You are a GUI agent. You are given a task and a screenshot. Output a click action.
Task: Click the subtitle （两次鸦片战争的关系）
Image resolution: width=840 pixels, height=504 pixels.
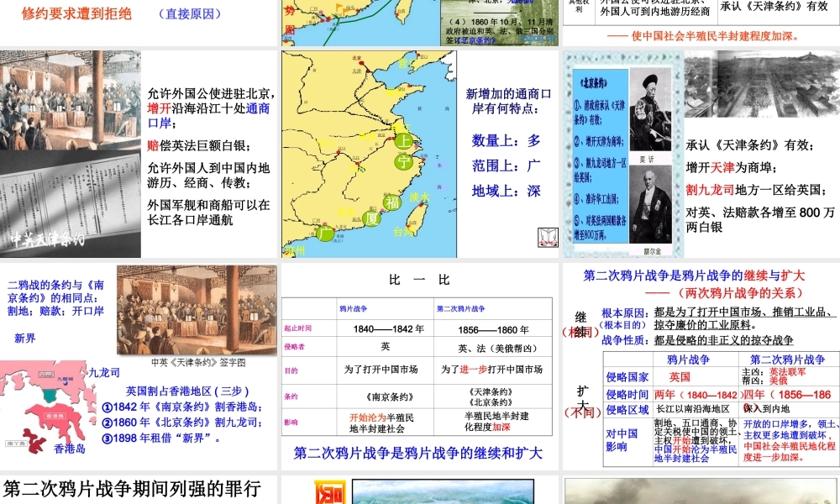coord(739,293)
